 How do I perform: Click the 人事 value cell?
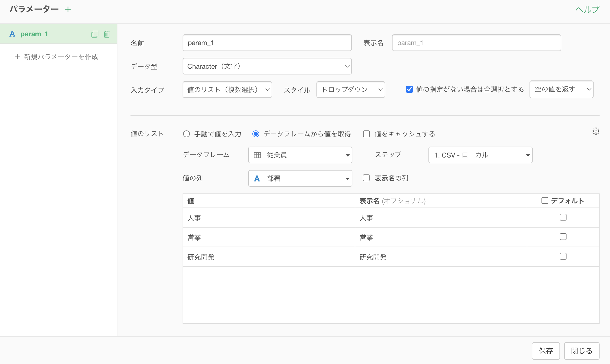[269, 218]
